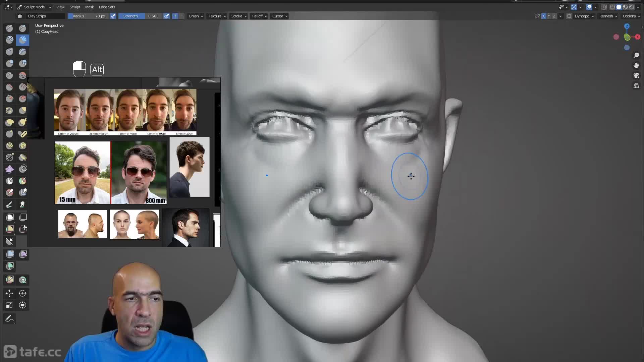Viewport: 644px width, 362px height.
Task: Open the View menu
Action: (60, 7)
